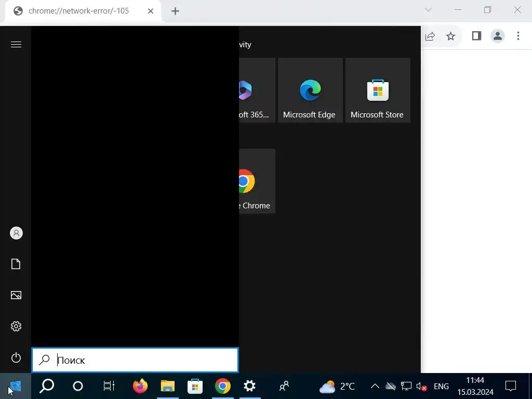Click the OneDrive cloud tray icon
The height and width of the screenshot is (399, 532).
coord(391,386)
